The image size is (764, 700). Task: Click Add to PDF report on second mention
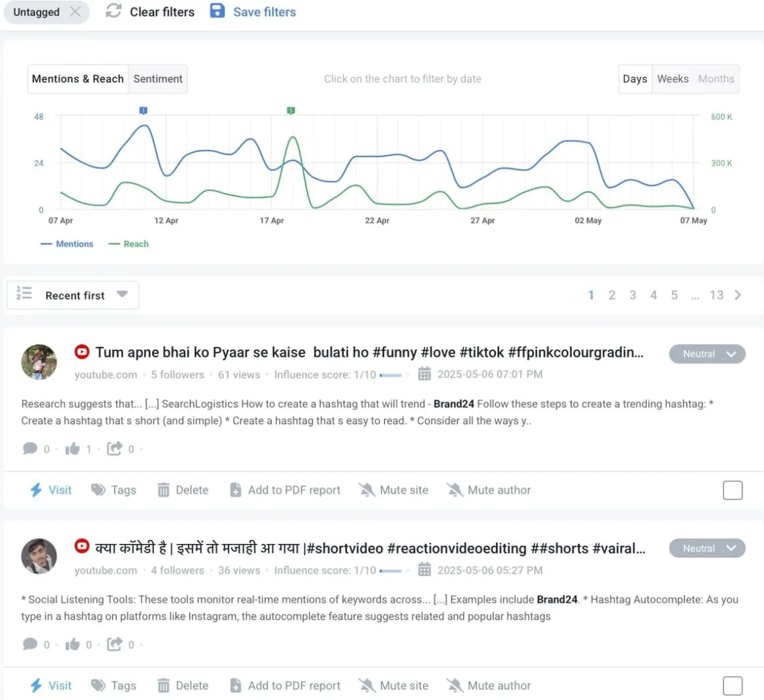[x=285, y=686]
